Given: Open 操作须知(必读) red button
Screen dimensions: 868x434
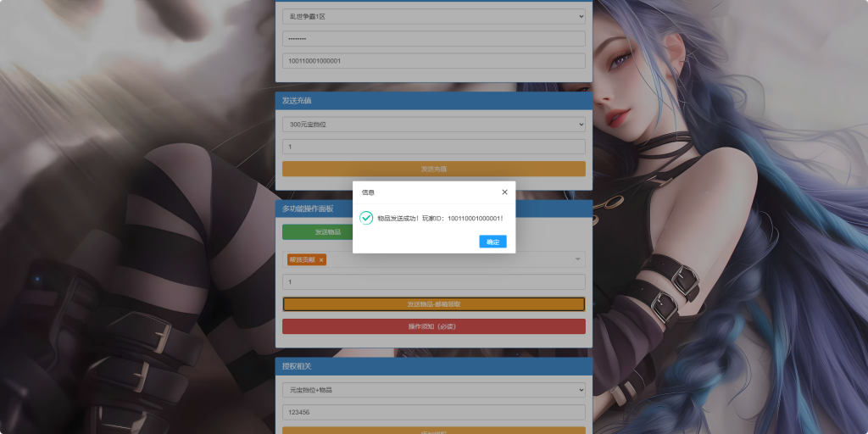Looking at the screenshot, I should click(434, 326).
